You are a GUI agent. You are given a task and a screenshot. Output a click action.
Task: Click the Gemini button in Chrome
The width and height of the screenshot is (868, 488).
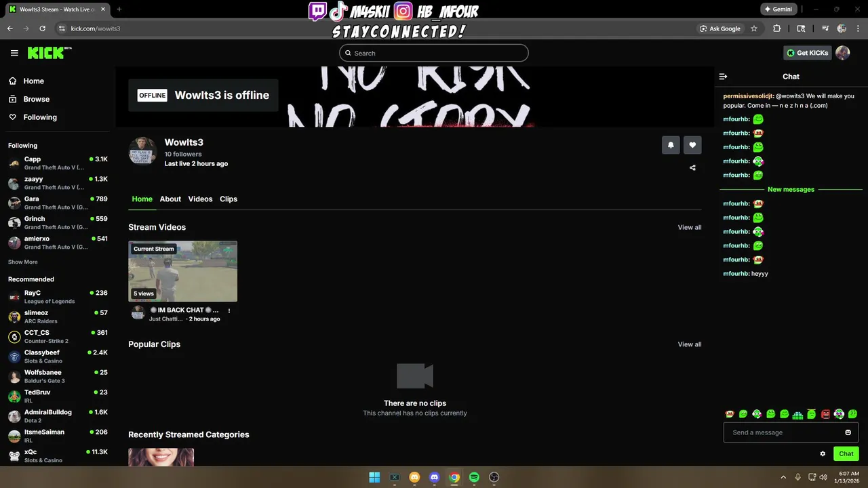click(x=778, y=9)
